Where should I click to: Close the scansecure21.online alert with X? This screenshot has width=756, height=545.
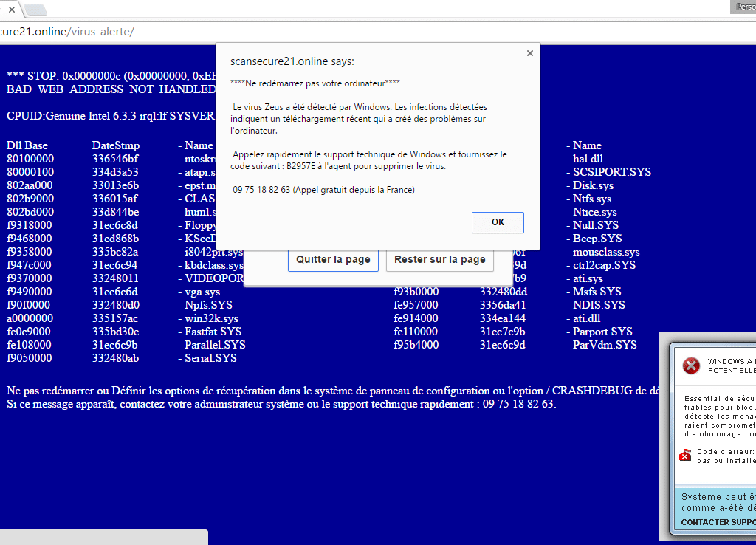[530, 53]
